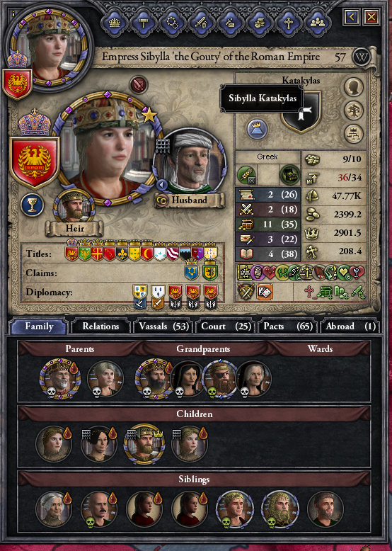
Task: Open the dynasty tree icon
Action: [353, 110]
